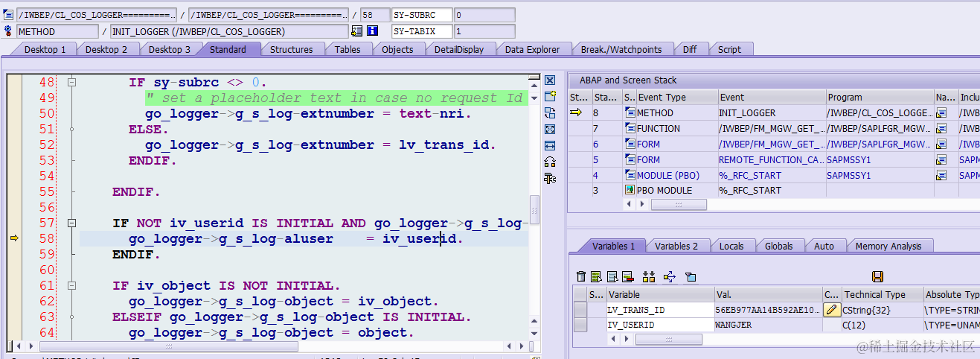Open the Script tab
The image size is (980, 359).
pos(729,49)
